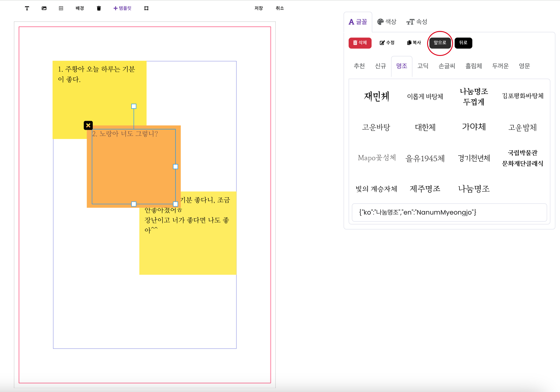Click the frame/crop square icon in toolbar

146,8
